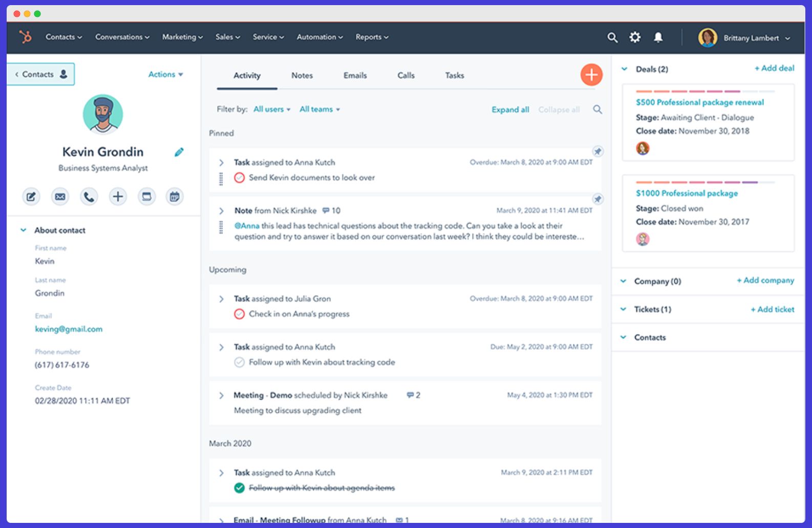Open the Reports menu
Image resolution: width=812 pixels, height=528 pixels.
[372, 37]
